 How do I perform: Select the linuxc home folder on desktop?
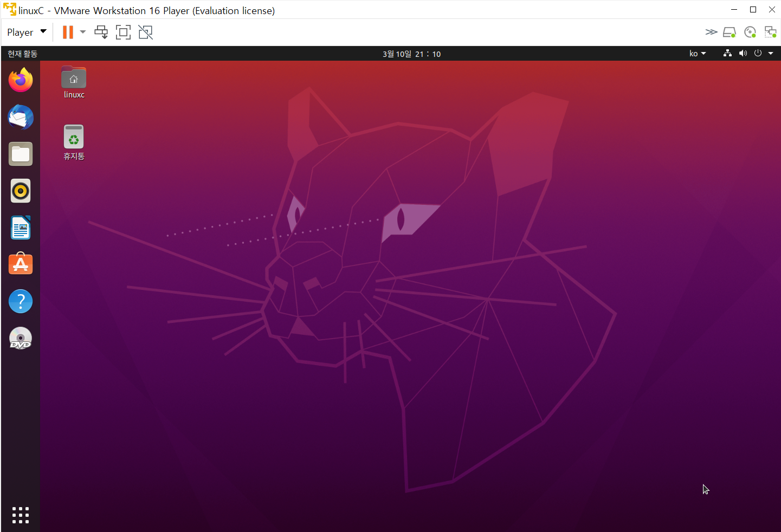[x=74, y=82]
